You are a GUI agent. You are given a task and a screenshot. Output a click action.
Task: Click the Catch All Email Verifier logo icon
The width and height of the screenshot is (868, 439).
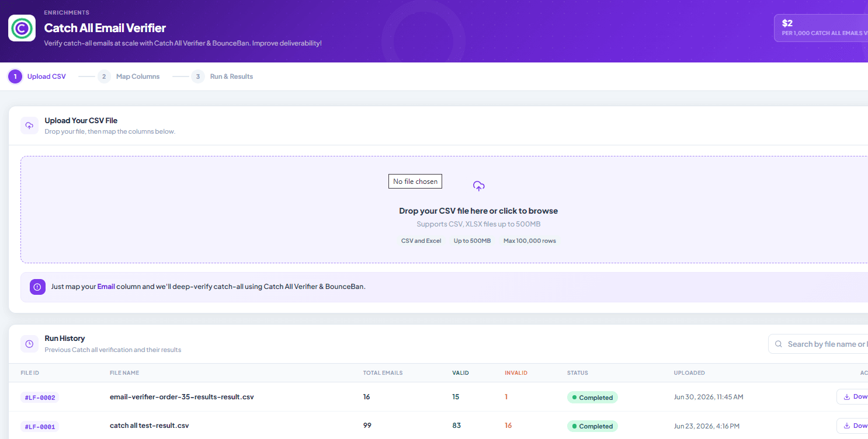tap(22, 28)
